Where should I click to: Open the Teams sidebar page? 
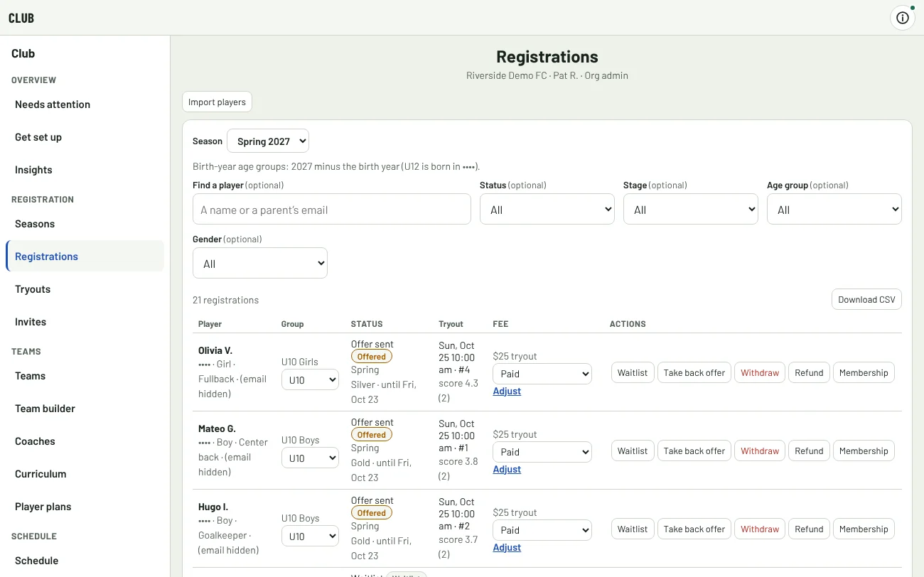tap(85, 376)
